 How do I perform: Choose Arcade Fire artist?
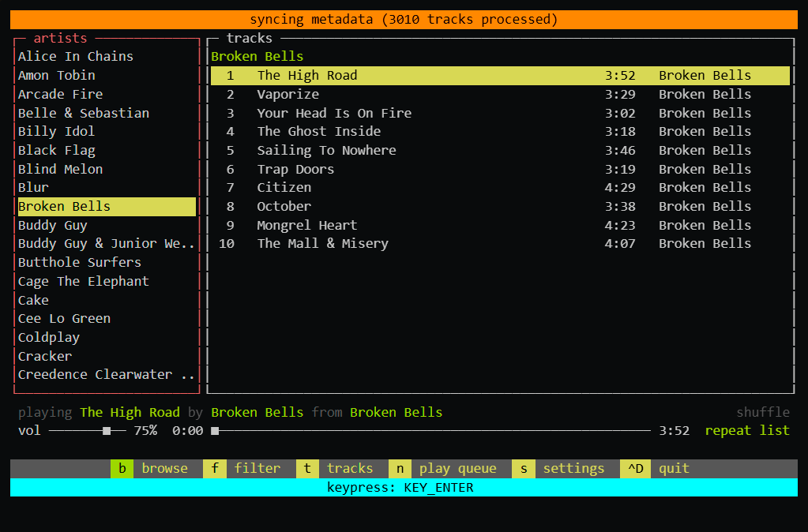pyautogui.click(x=107, y=94)
